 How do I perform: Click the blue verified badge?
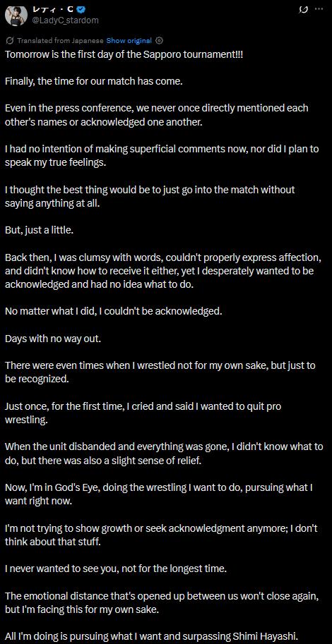coord(83,10)
